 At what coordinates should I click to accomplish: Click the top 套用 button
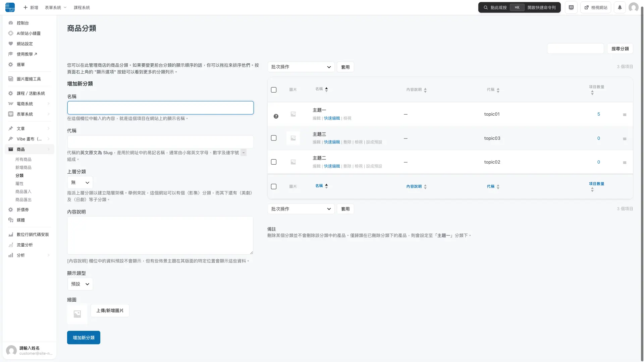(x=345, y=67)
